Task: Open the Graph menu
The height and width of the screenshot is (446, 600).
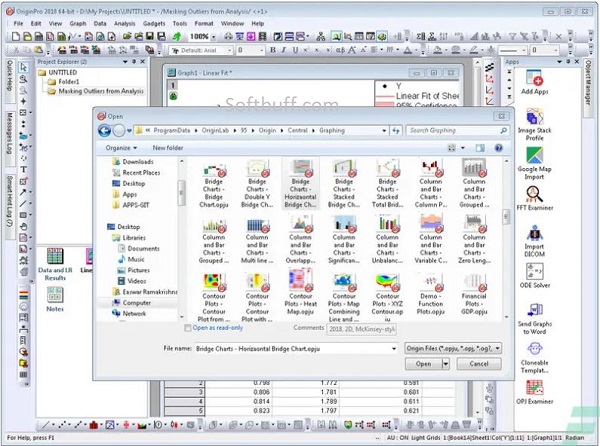Action: point(78,23)
